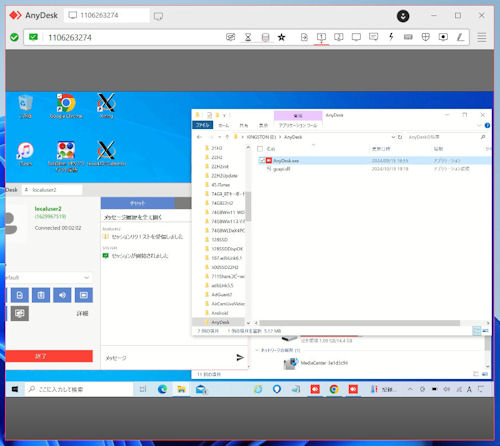Switch to remote monitor 1
The height and width of the screenshot is (446, 500).
click(321, 37)
